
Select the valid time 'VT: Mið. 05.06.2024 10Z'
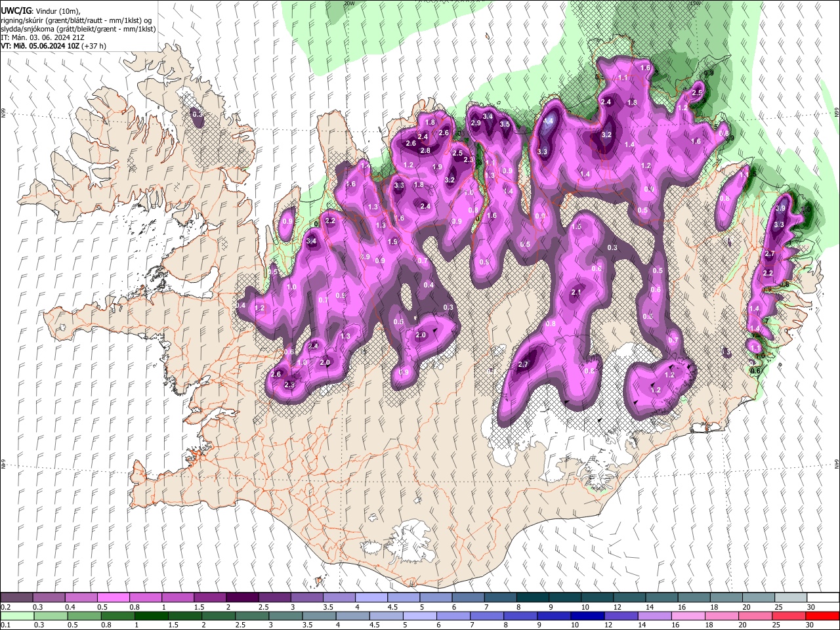(x=40, y=46)
